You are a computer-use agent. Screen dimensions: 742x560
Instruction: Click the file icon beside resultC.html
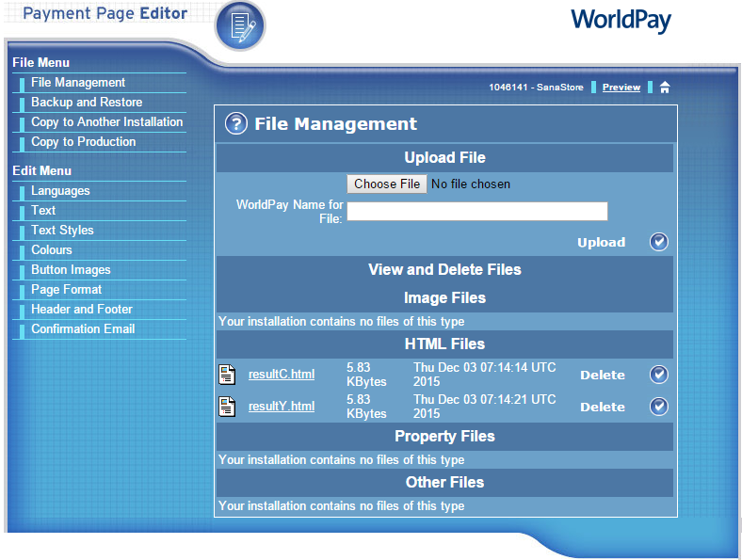227,375
